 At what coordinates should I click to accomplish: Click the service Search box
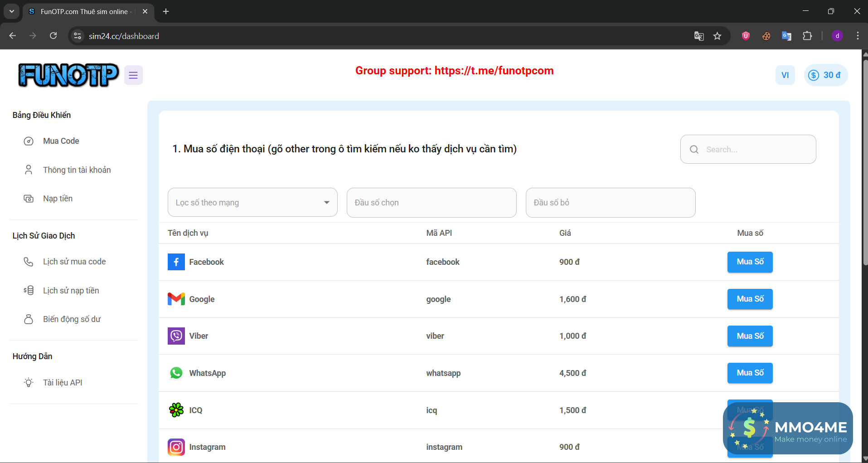click(755, 150)
